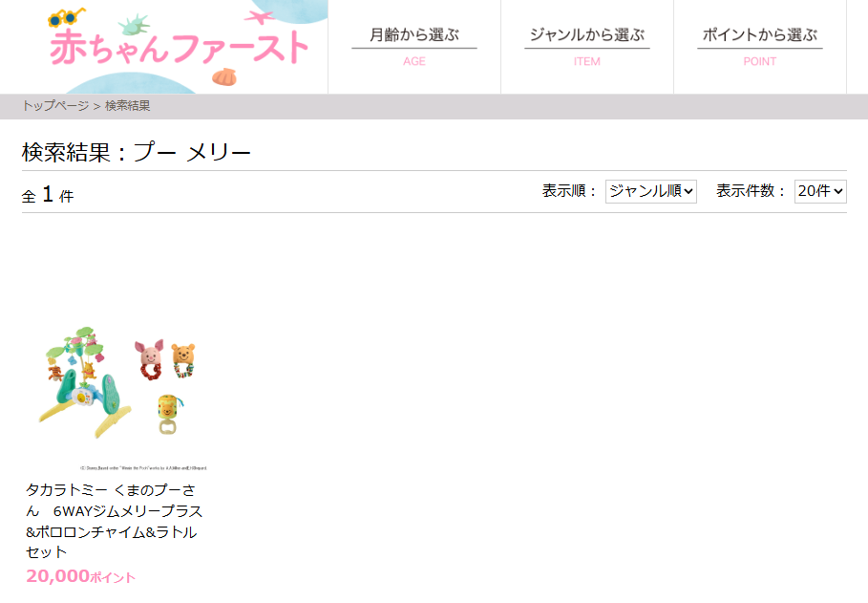Click the Piglet rattle in product photo

click(x=150, y=359)
